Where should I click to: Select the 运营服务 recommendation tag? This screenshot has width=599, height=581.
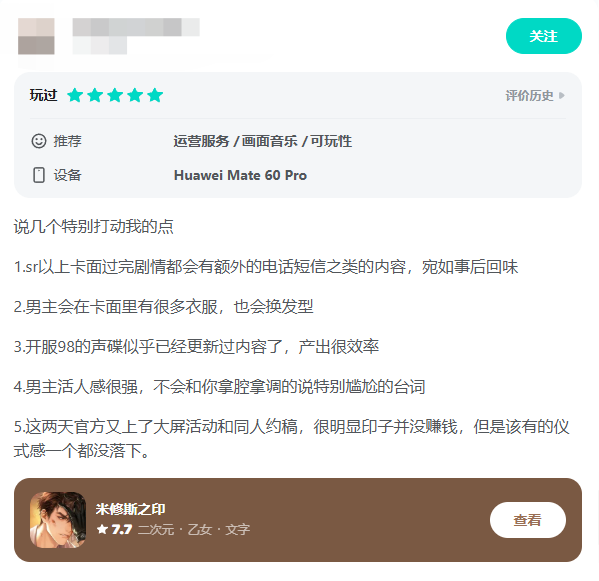[x=201, y=141]
